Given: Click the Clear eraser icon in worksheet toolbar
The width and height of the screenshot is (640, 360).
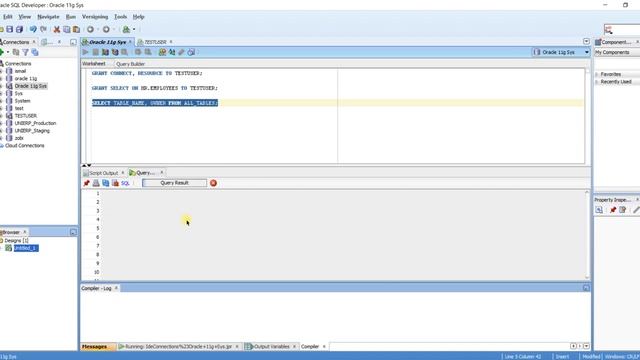Looking at the screenshot, I should pyautogui.click(x=181, y=52).
